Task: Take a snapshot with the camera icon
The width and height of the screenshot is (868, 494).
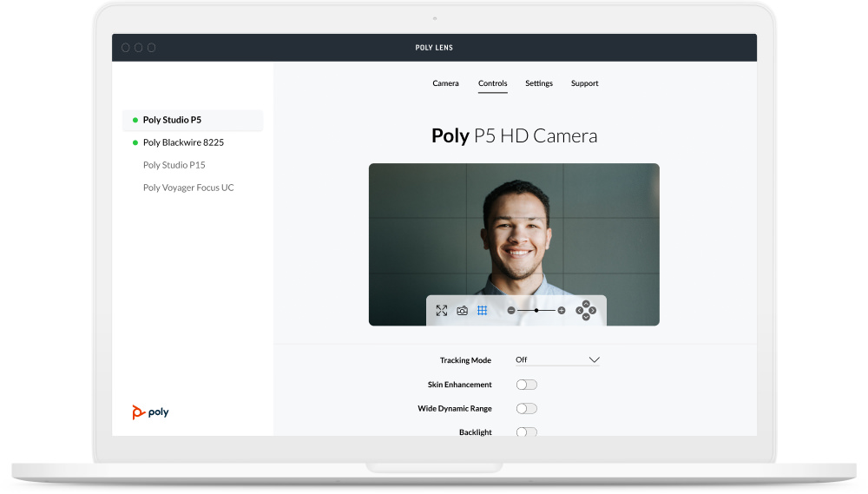Action: 463,311
